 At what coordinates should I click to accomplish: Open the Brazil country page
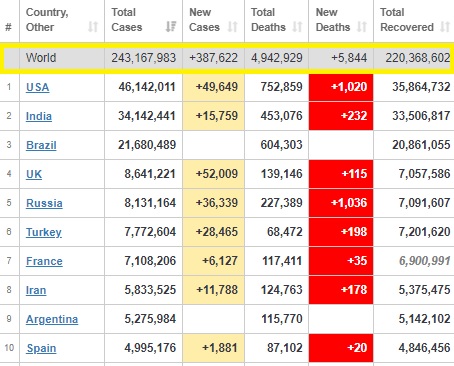point(41,145)
